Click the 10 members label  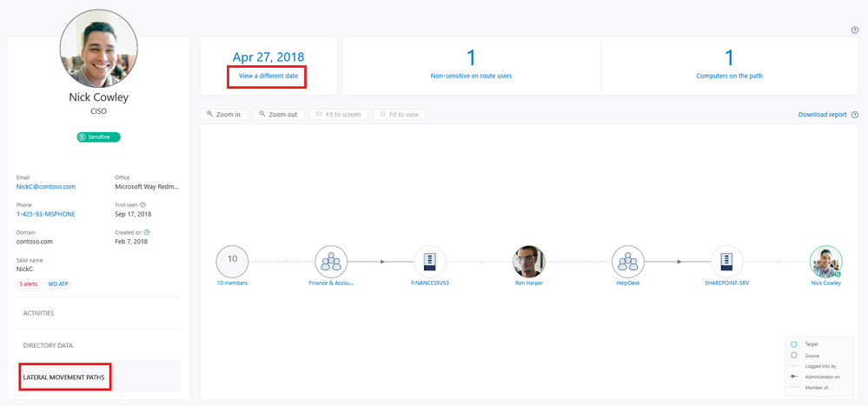pos(232,283)
